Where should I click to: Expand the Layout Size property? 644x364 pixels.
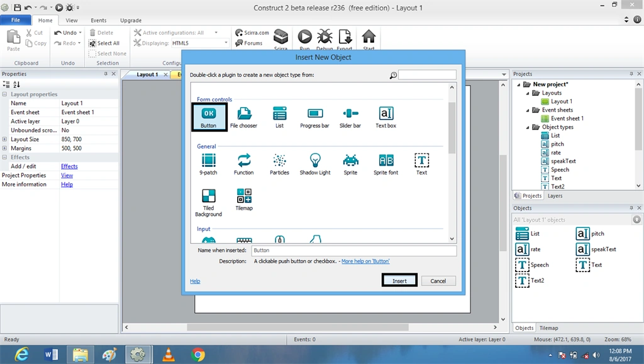4,139
